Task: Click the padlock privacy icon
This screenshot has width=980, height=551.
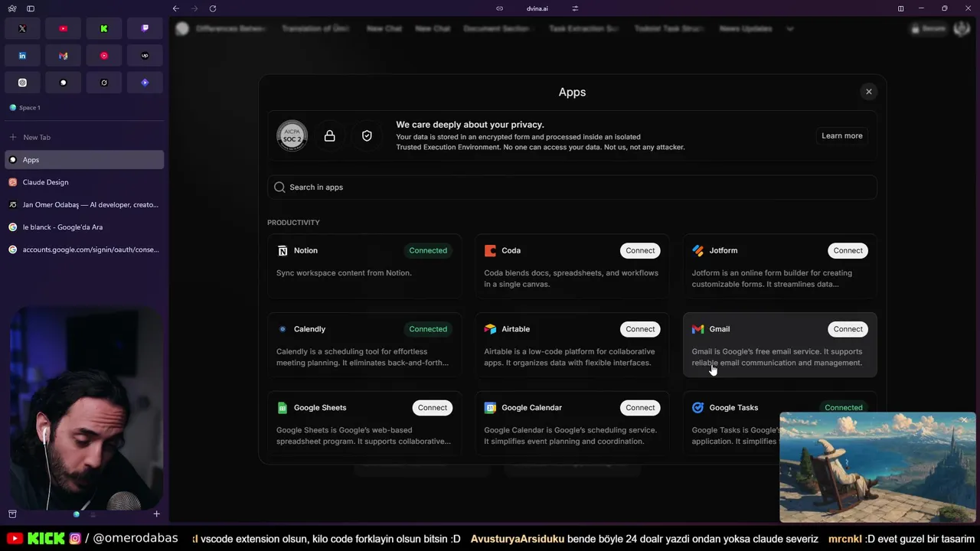Action: 329,135
